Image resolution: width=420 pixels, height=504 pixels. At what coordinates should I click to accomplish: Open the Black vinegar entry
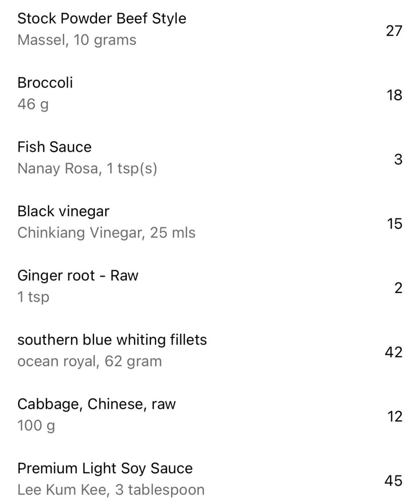click(x=63, y=211)
